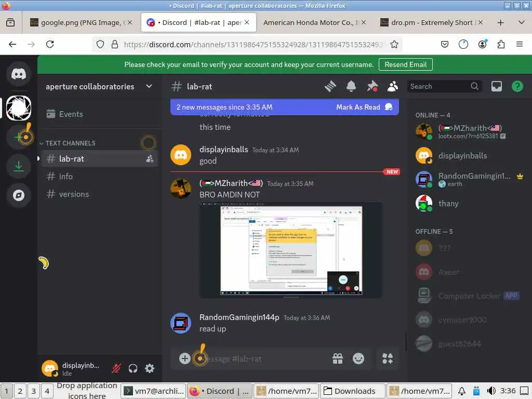532x399 pixels.
Task: Click the Firefox address bar URL
Action: click(253, 45)
